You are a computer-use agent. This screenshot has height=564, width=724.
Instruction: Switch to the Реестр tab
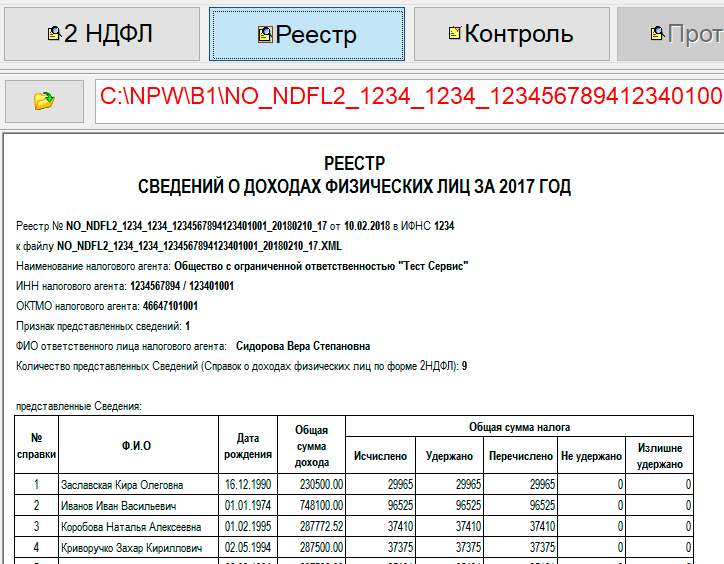tap(307, 34)
